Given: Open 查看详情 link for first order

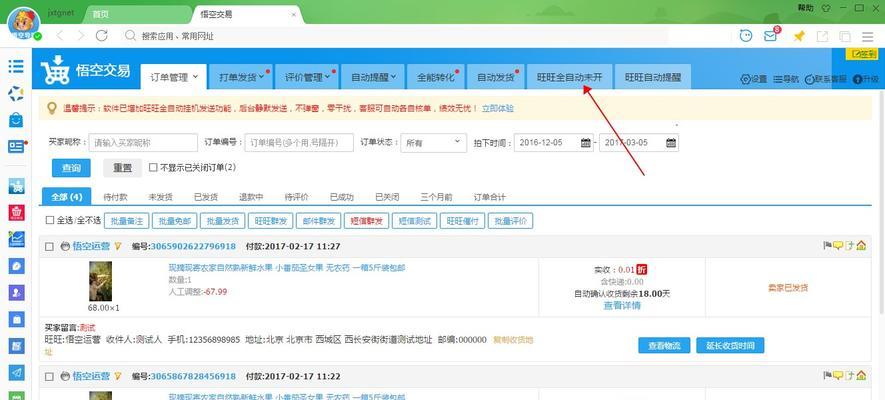Looking at the screenshot, I should pos(622,306).
